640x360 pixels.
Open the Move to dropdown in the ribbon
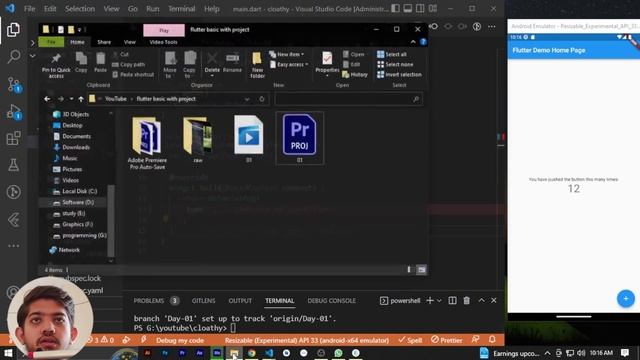point(169,64)
